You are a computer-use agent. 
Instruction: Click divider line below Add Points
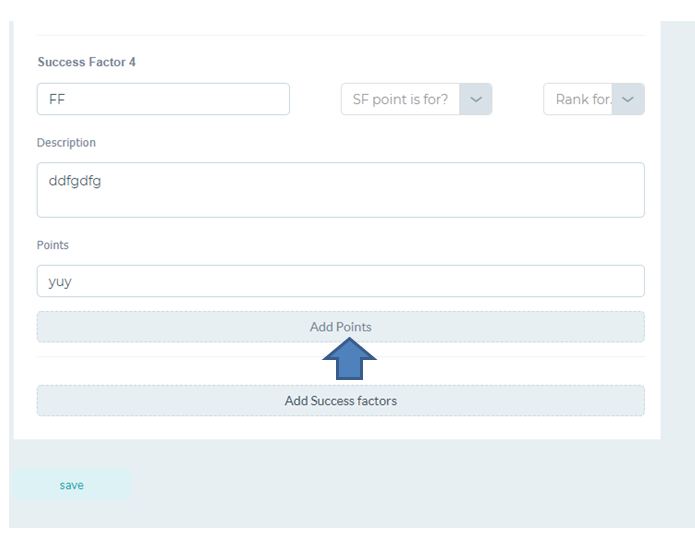[x=340, y=356]
